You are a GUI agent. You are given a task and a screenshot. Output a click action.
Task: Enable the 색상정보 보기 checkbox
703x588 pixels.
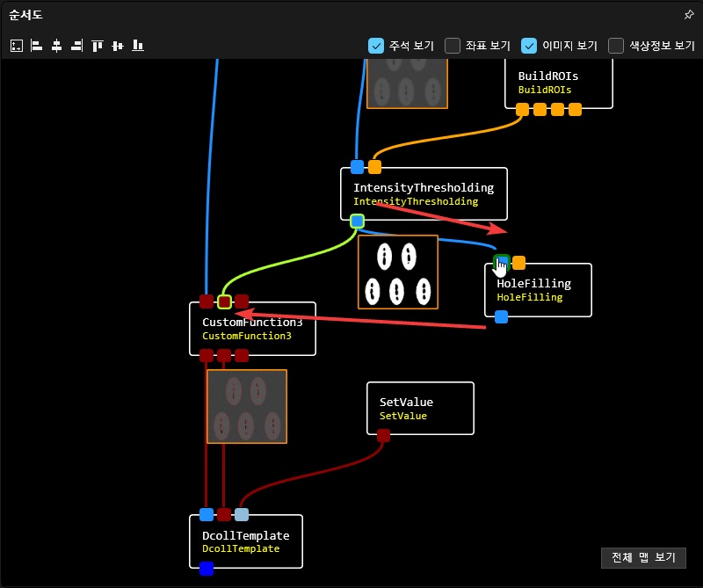click(616, 46)
